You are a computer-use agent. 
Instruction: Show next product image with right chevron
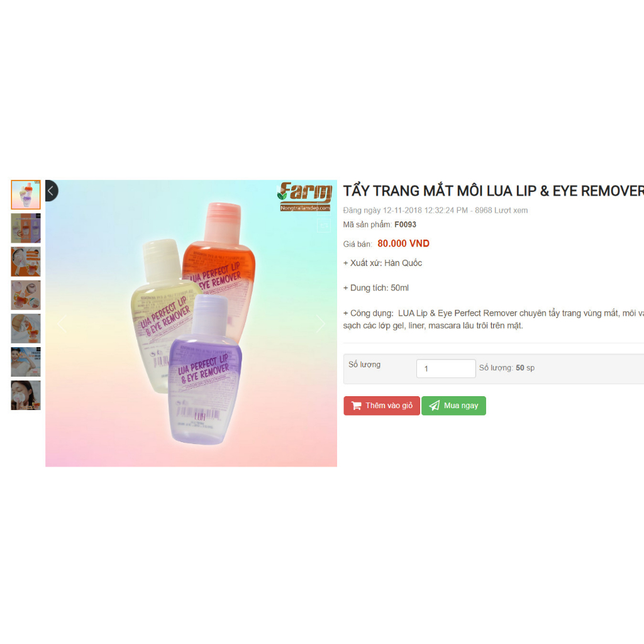[x=321, y=324]
